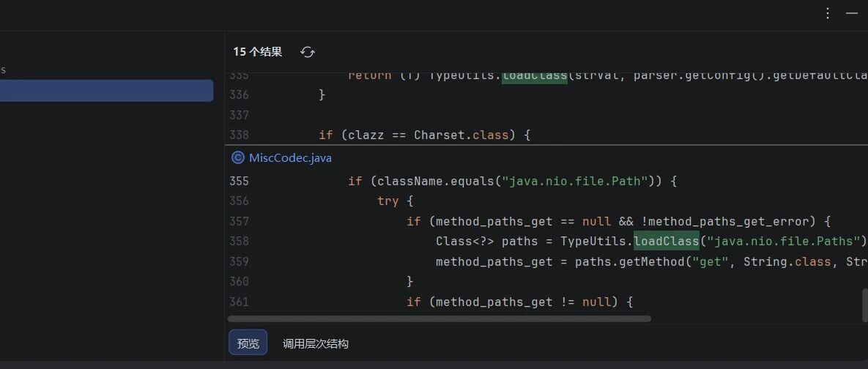
Task: Select the highlighted row in left list
Action: [x=106, y=91]
